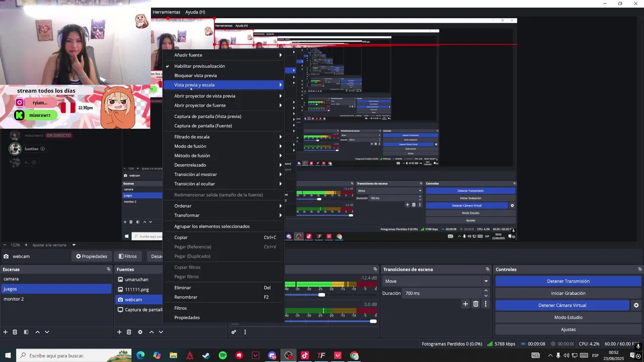Enable Modo Estudio
This screenshot has height=362, width=644.
(568, 317)
